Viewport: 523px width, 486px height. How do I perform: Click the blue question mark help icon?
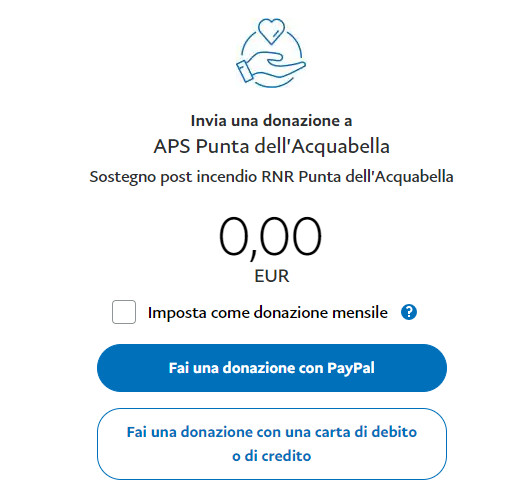click(x=409, y=312)
